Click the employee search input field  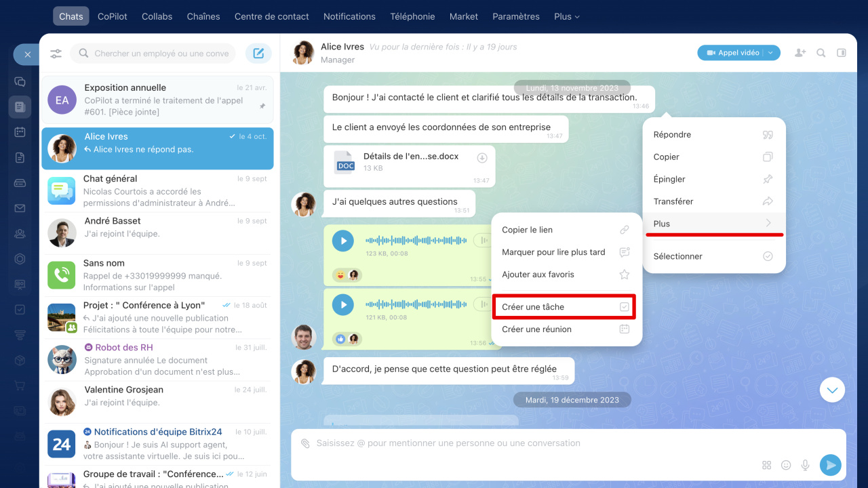(160, 54)
